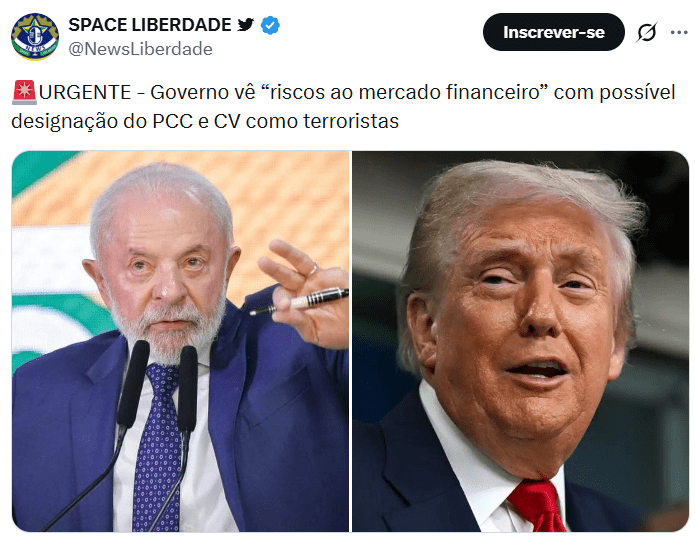The height and width of the screenshot is (541, 695).
Task: Open Grok explain icon beside subscribe button
Action: click(x=647, y=32)
